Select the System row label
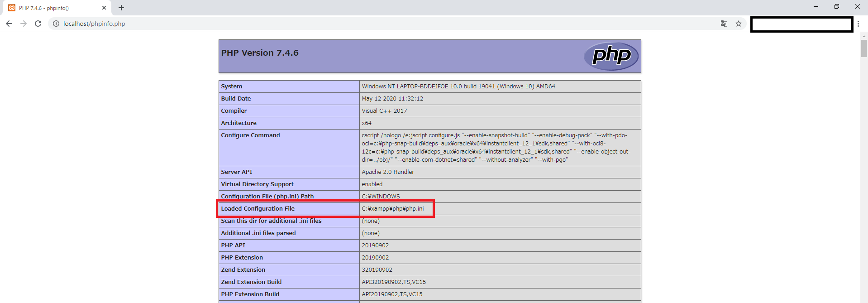Screen dimensions: 868x303 tap(232, 87)
